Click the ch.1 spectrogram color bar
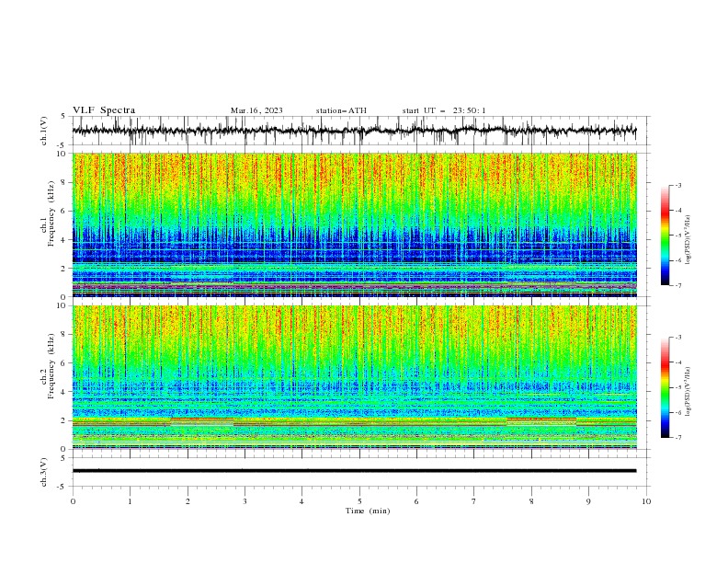The image size is (728, 563). coord(665,236)
